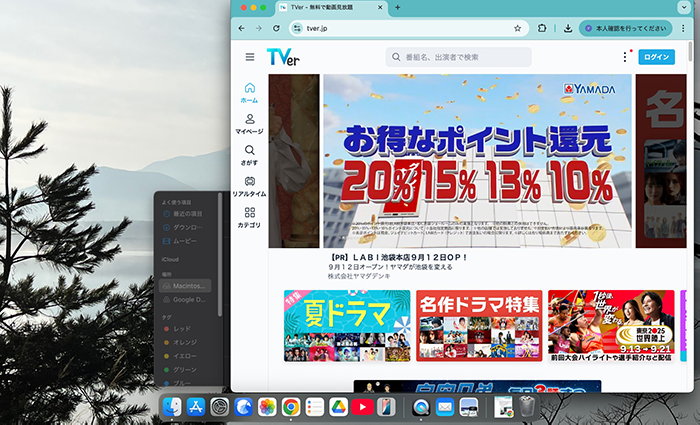
Task: Open System Settings from the Dock
Action: pos(220,407)
